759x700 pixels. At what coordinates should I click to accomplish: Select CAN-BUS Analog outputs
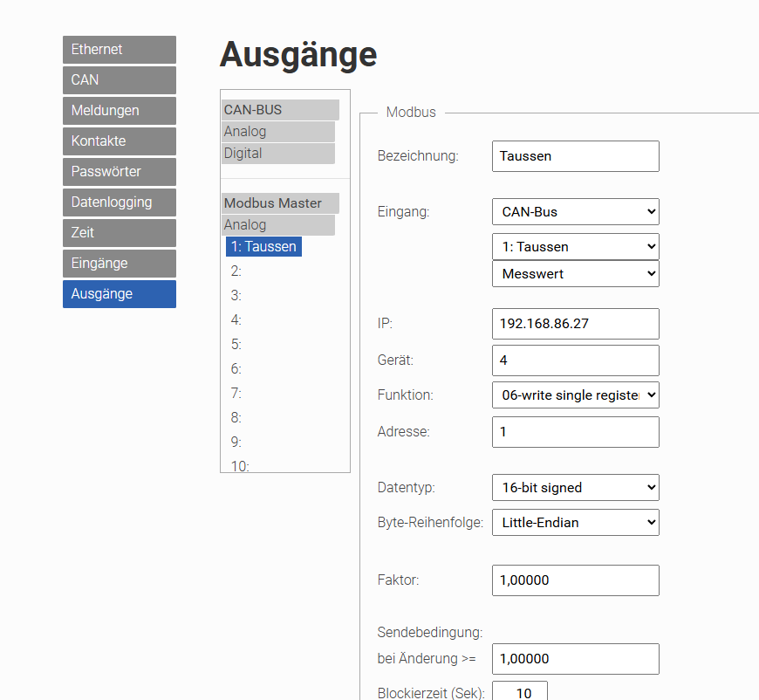pyautogui.click(x=278, y=132)
